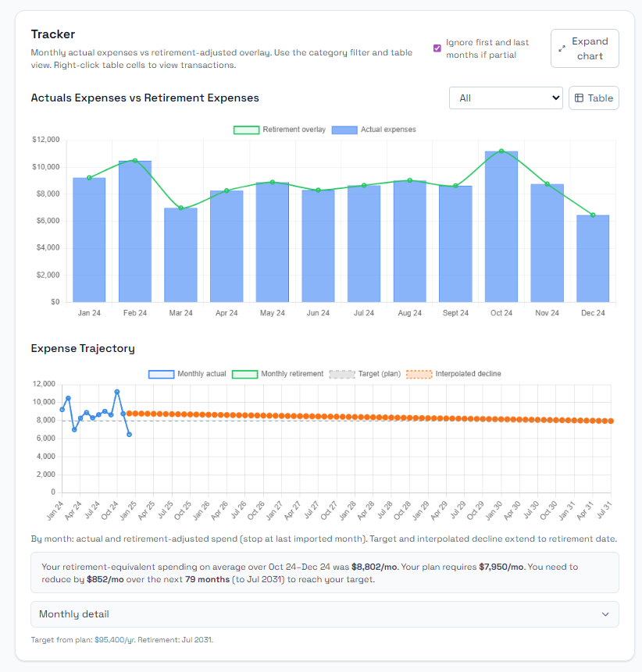Click the Oct 24 peak overlay point
Viewport: 642px width, 672px height.
[501, 151]
